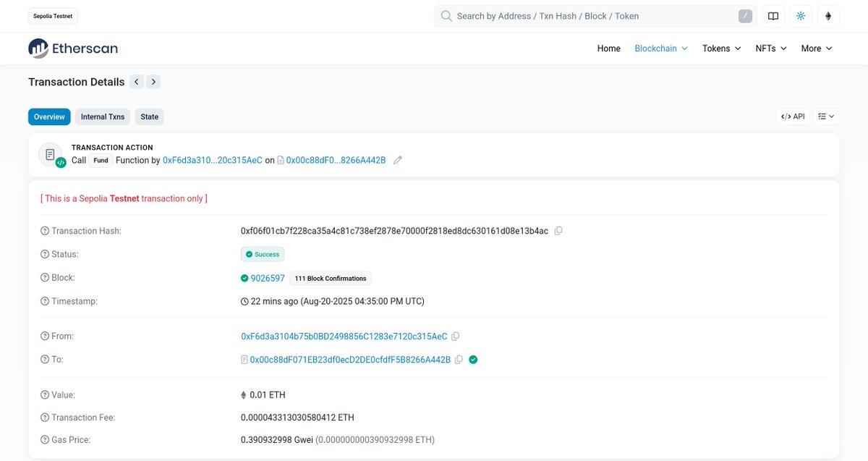Image resolution: width=868 pixels, height=461 pixels.
Task: Click help icon beside To
Action: (45, 360)
